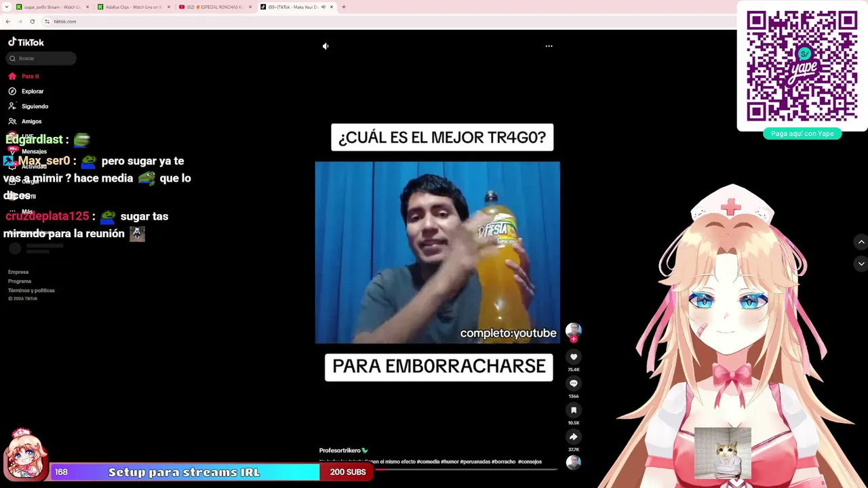
Task: Click the TikTok logo
Action: (26, 42)
